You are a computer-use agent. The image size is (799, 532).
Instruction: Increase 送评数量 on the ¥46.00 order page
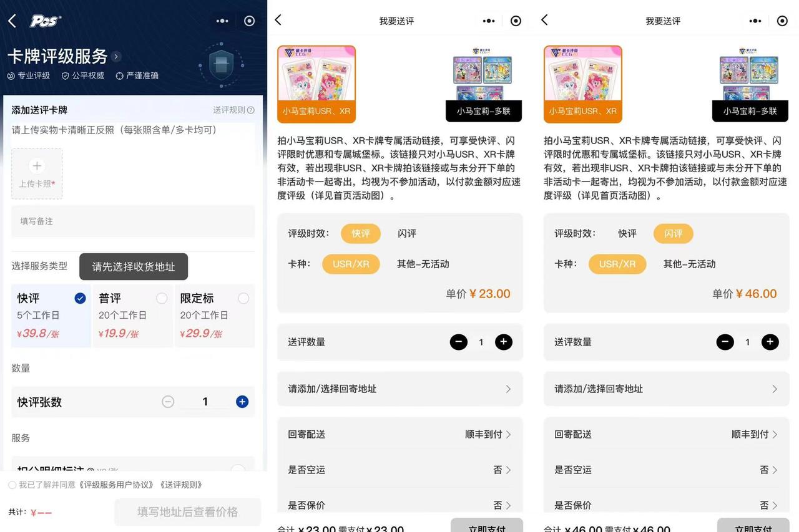(770, 342)
